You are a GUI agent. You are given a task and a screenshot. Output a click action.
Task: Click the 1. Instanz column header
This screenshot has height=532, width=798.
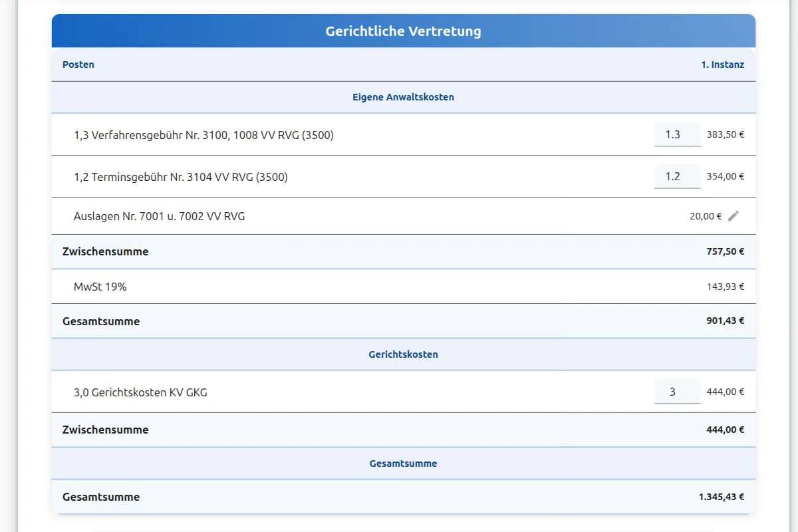(x=723, y=65)
